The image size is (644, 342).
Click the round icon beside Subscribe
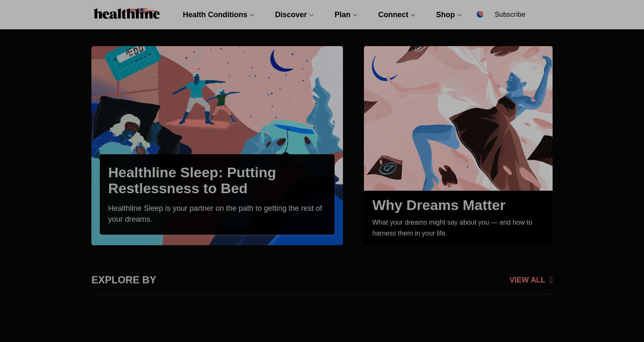[x=480, y=14]
